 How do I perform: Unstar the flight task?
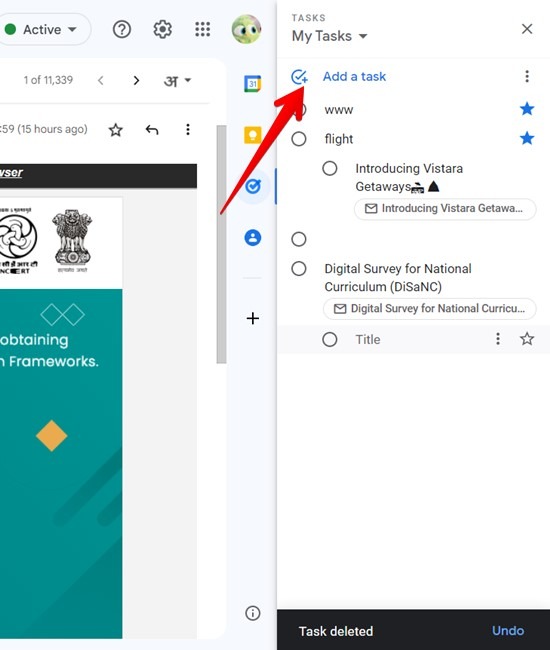[527, 138]
